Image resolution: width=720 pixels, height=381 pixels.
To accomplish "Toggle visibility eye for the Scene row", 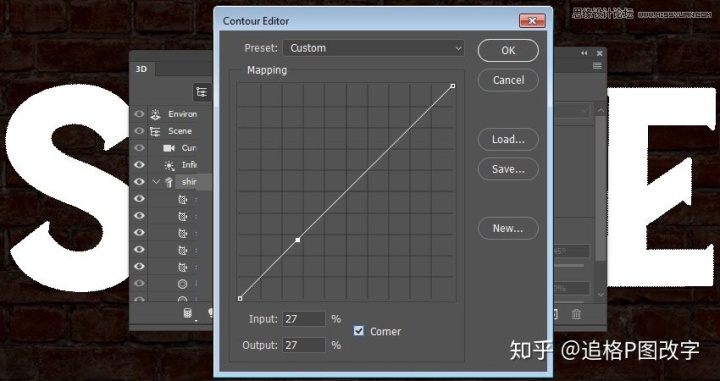I will (x=139, y=131).
